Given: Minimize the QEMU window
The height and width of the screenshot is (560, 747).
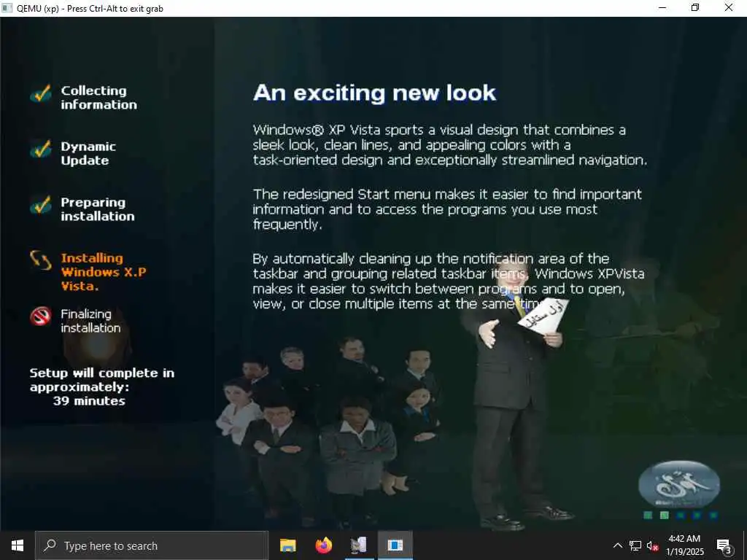Looking at the screenshot, I should click(x=662, y=7).
